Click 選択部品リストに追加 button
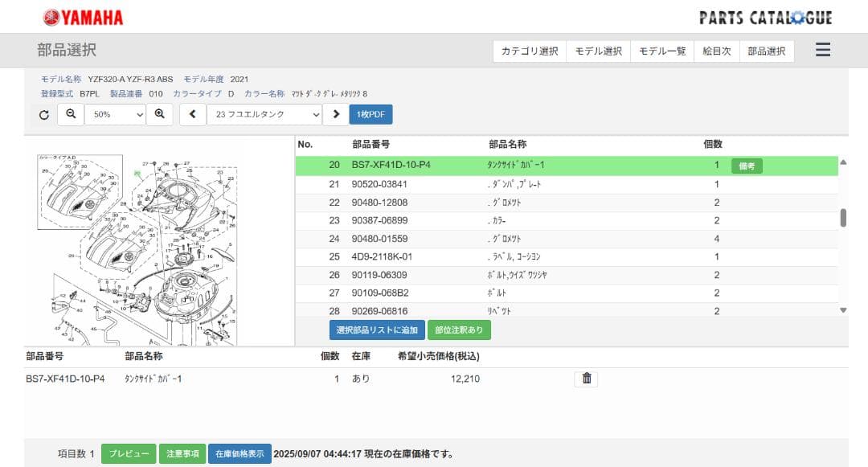The width and height of the screenshot is (868, 467). click(x=377, y=330)
